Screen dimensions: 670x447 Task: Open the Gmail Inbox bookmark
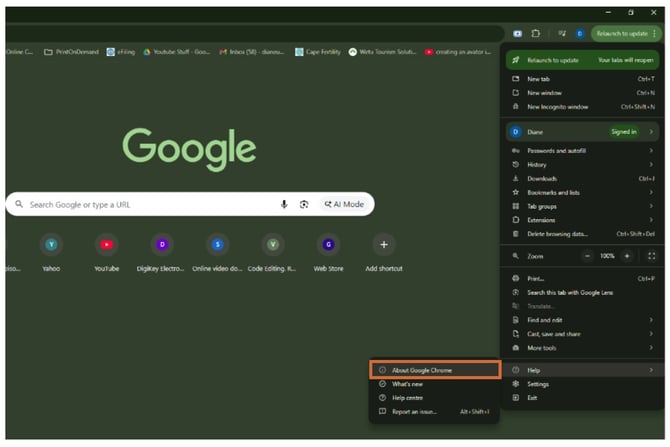pyautogui.click(x=252, y=52)
